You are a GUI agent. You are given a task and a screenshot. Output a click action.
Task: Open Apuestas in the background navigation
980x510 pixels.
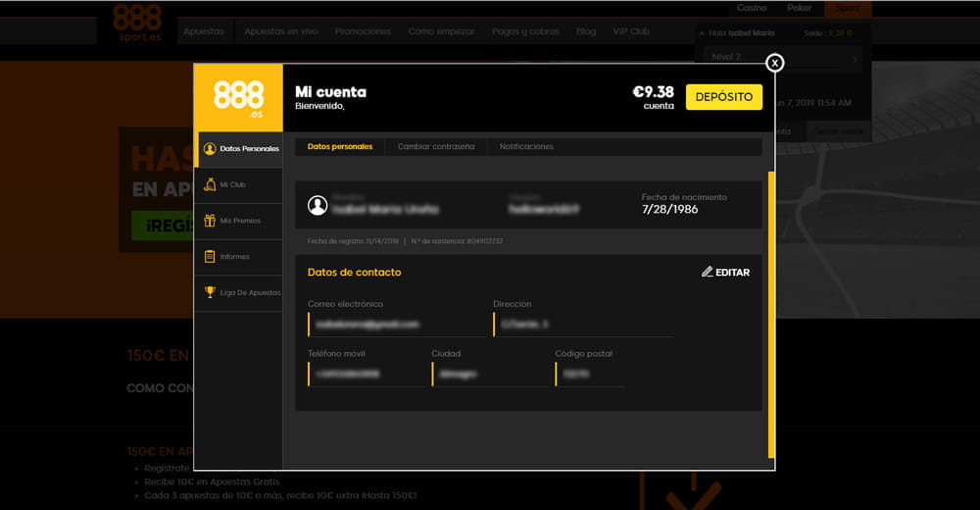(204, 31)
